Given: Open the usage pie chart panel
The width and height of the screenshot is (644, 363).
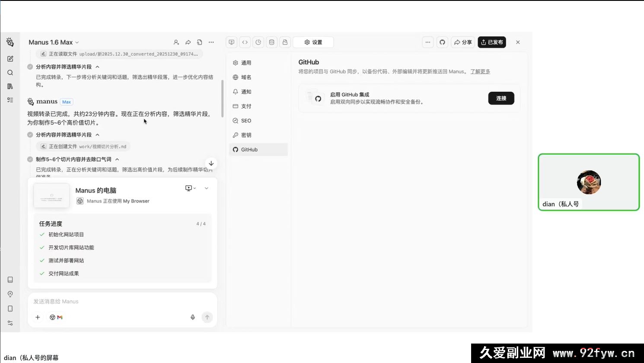Looking at the screenshot, I should pyautogui.click(x=258, y=42).
